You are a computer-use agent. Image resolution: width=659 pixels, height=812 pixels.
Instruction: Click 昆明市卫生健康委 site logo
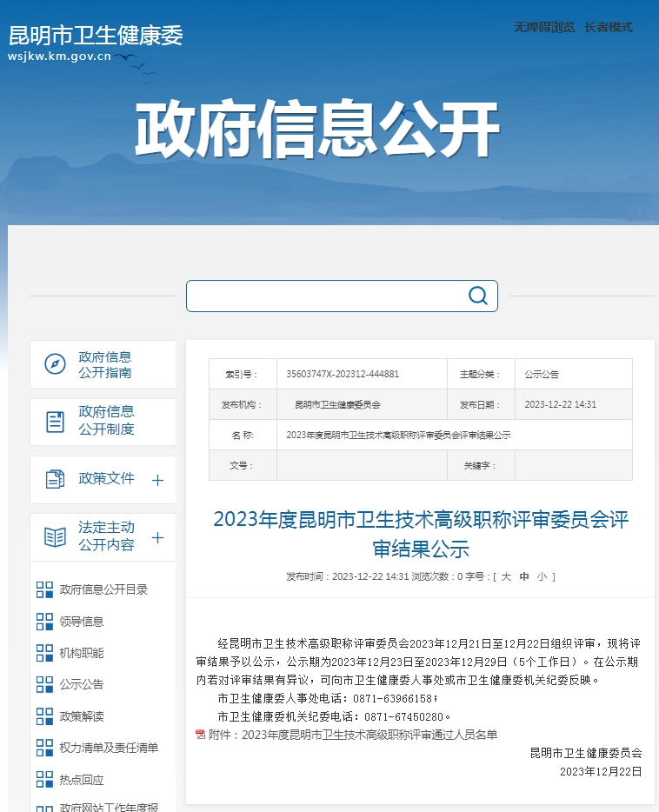[96, 43]
